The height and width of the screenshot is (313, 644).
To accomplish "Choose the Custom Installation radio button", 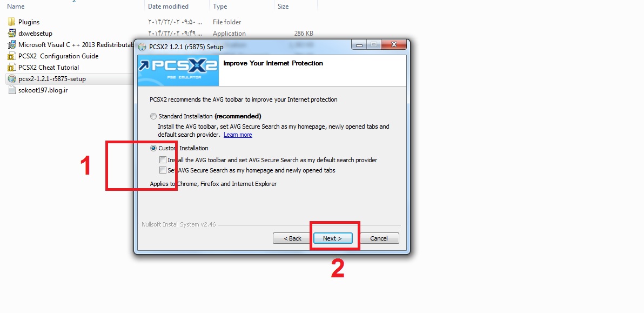I will 153,148.
